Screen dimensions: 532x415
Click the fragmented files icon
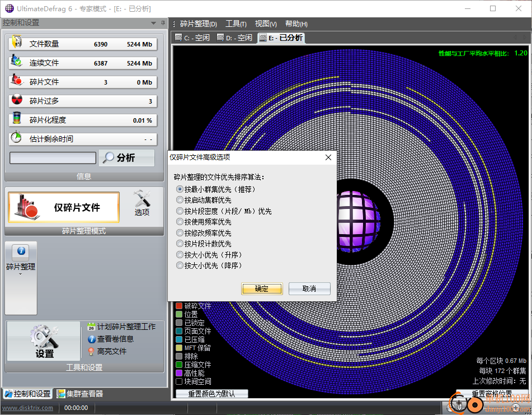pyautogui.click(x=17, y=80)
